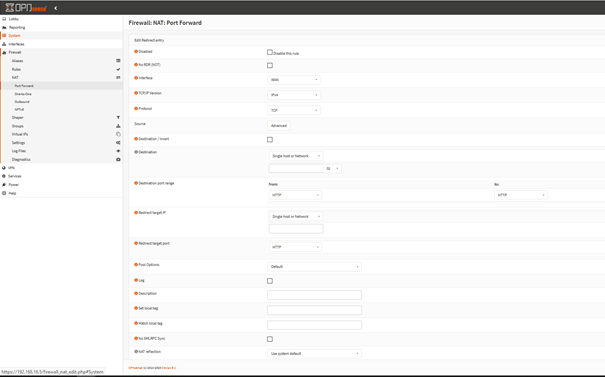Click the OPNsense logo in header
The image size is (605, 377).
[x=25, y=8]
